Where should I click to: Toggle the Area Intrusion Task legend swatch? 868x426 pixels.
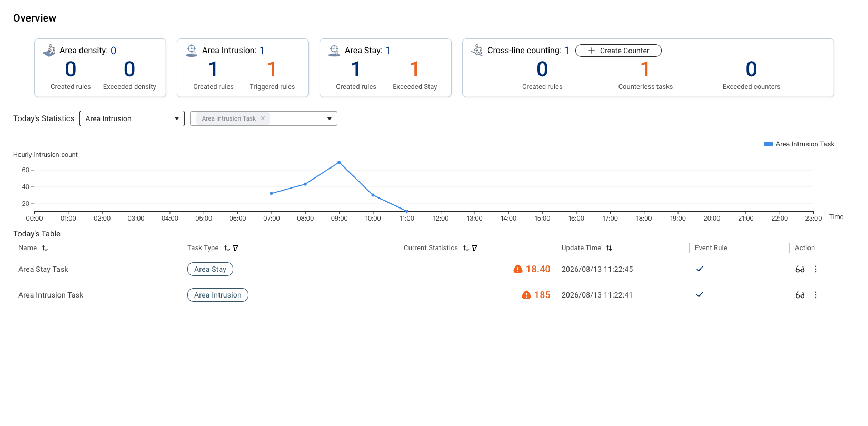tap(769, 144)
